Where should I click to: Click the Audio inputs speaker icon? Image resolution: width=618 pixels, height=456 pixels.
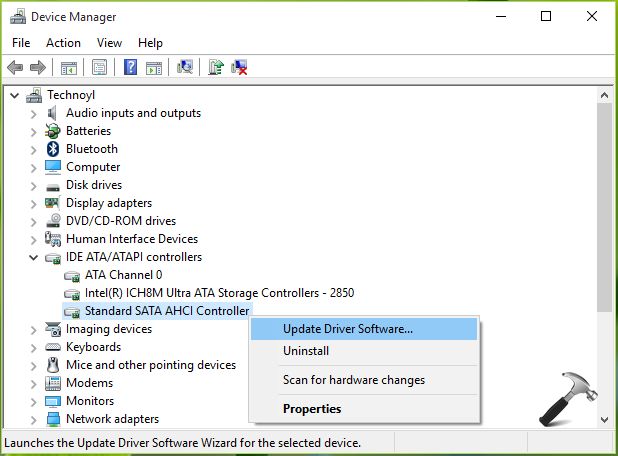pyautogui.click(x=52, y=113)
